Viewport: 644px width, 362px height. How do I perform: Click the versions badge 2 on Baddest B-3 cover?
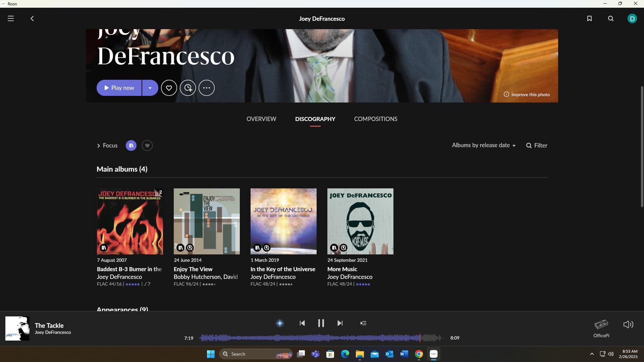[160, 192]
